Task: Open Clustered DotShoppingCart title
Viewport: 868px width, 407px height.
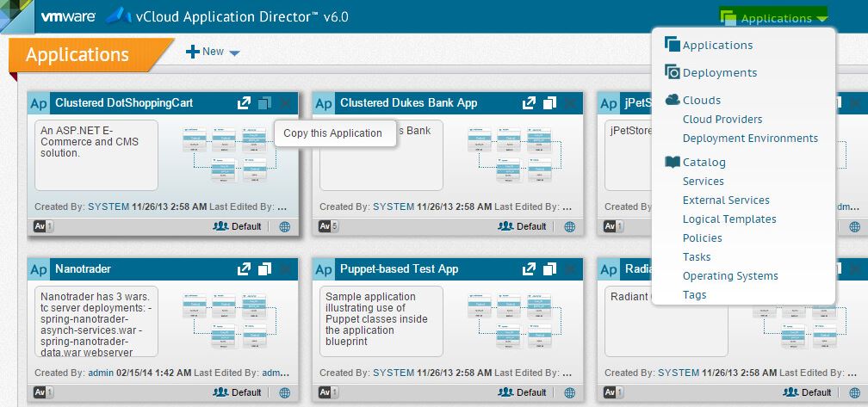Action: [x=124, y=103]
